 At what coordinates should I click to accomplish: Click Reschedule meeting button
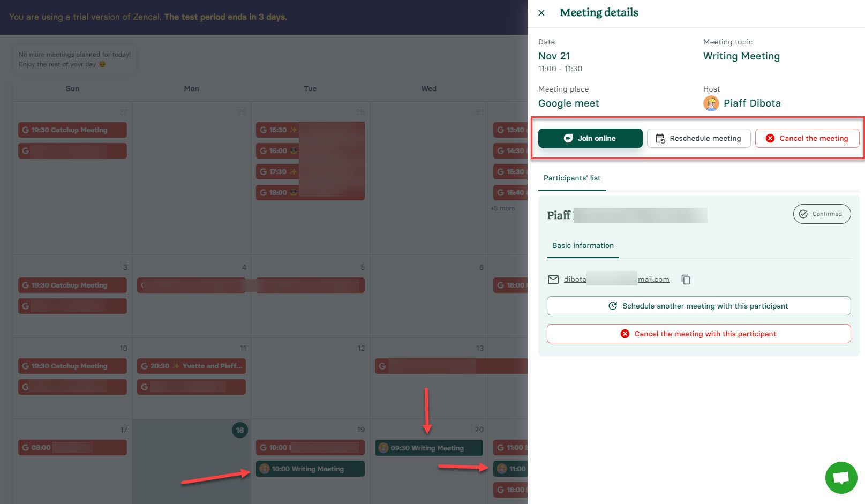[698, 138]
